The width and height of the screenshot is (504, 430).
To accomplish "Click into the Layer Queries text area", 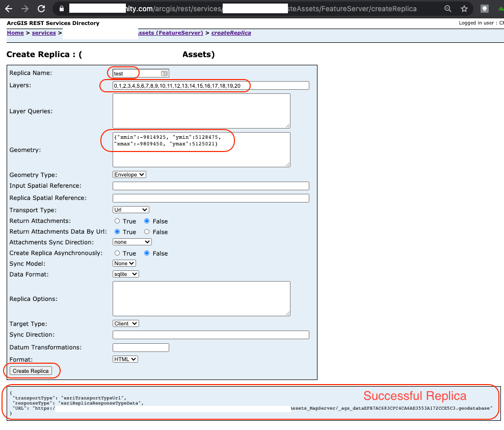I will point(201,111).
